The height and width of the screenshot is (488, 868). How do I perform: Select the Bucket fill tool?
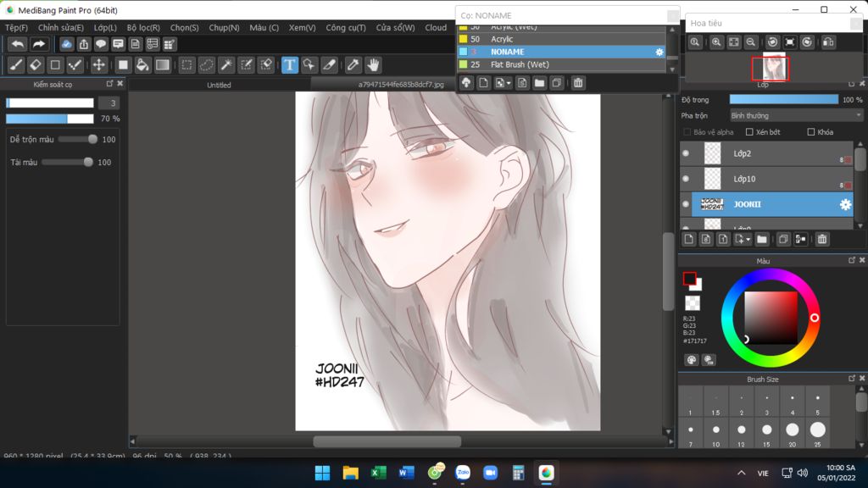point(142,65)
